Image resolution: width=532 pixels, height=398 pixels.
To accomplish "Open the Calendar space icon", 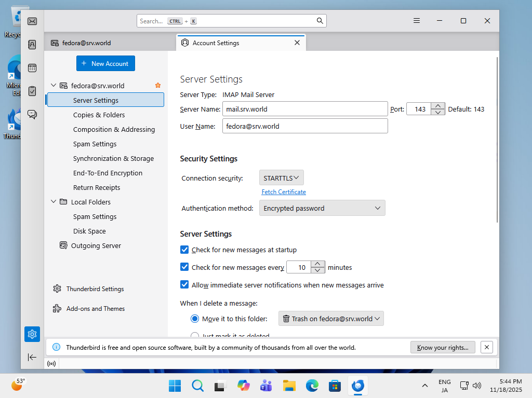I will pyautogui.click(x=32, y=68).
